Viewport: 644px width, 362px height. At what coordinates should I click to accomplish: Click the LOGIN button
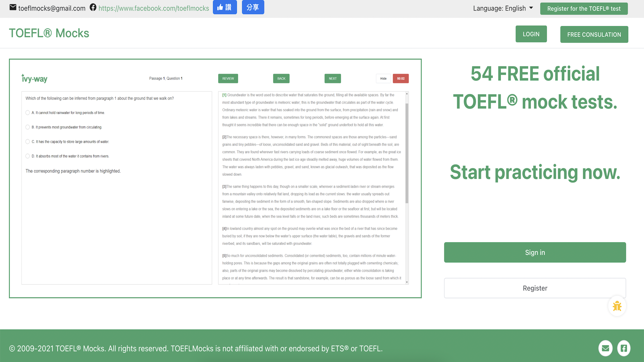coord(531,34)
